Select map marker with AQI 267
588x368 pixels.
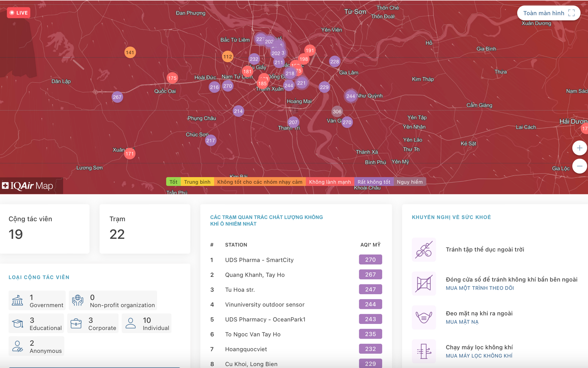pyautogui.click(x=117, y=97)
